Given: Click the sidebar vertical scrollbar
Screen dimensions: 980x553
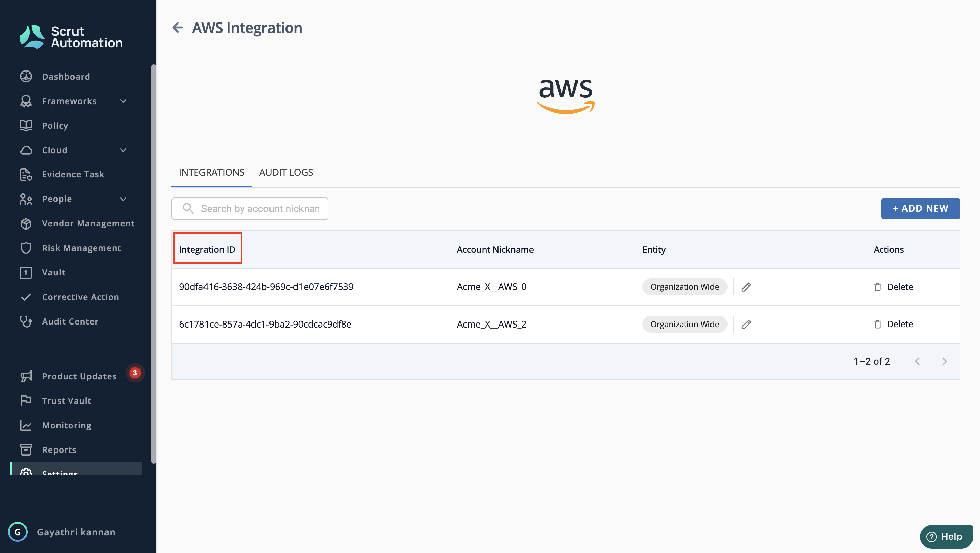Looking at the screenshot, I should click(x=153, y=264).
